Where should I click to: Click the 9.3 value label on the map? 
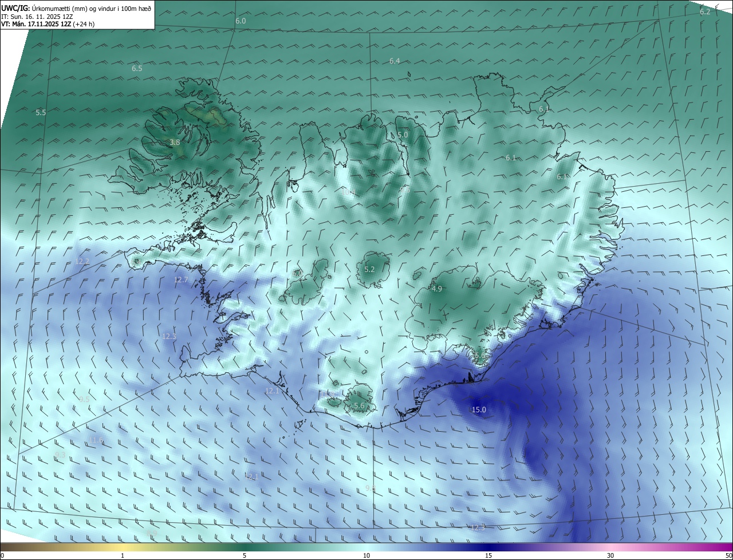(60, 455)
